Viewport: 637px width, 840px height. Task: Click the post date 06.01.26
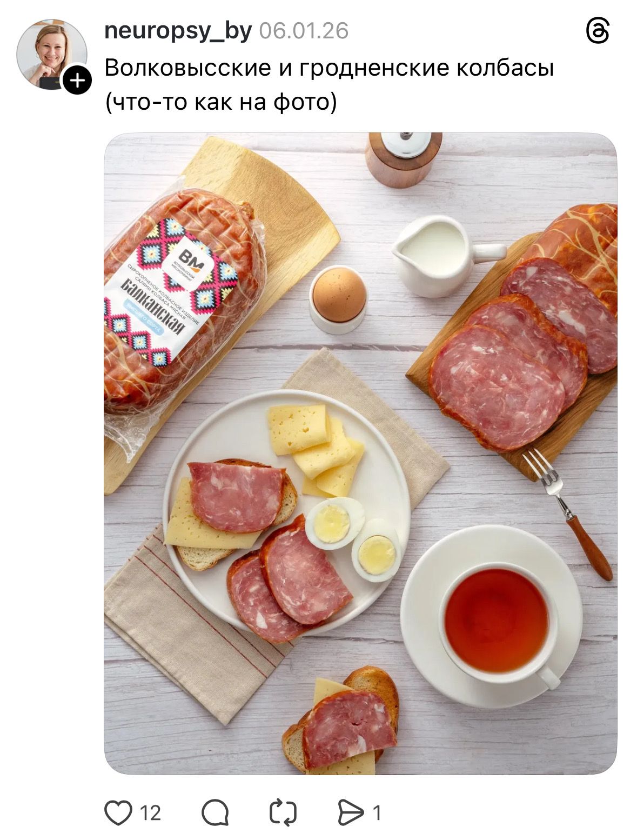tap(304, 31)
